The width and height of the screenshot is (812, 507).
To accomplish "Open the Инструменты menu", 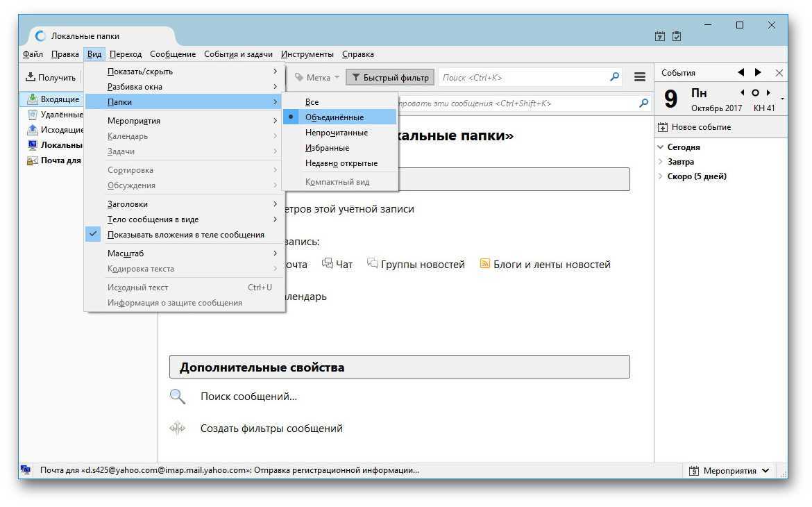I will point(307,54).
